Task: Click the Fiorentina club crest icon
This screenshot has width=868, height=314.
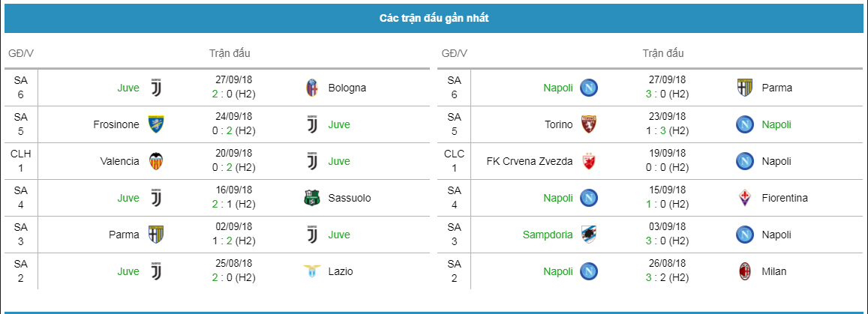Action: coord(745,198)
